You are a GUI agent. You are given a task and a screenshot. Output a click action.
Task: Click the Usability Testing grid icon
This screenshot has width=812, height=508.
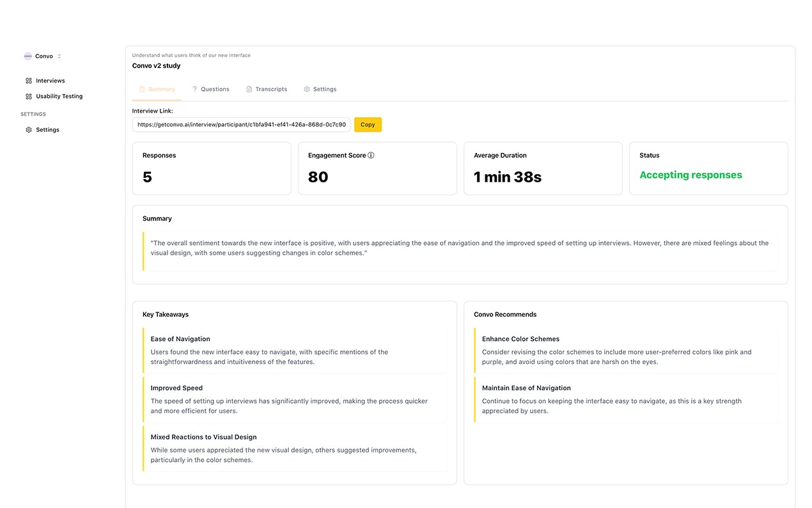point(29,97)
